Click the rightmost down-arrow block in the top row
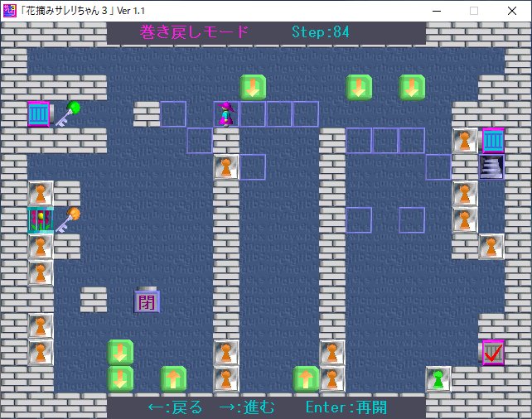This screenshot has height=419, width=532. tap(412, 87)
